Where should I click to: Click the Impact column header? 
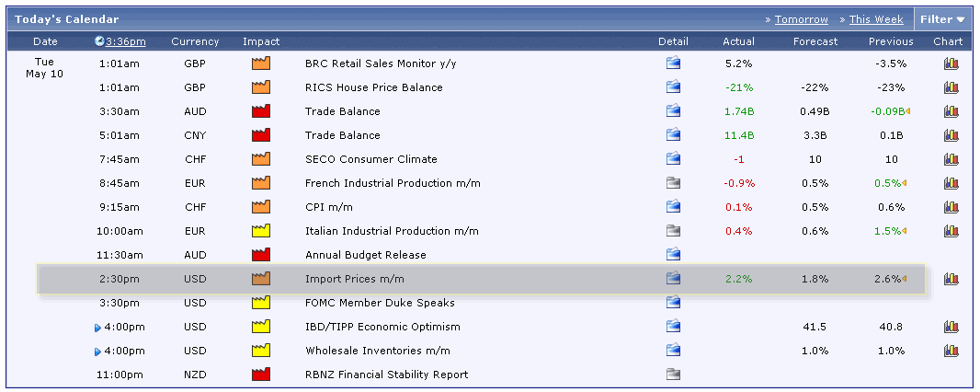[261, 41]
